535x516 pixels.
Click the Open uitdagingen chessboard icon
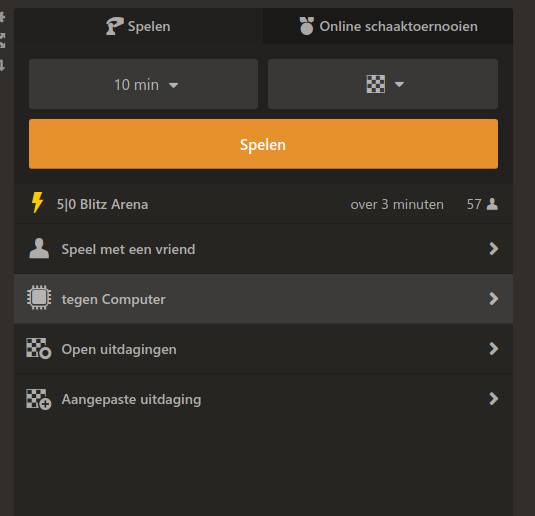(x=39, y=348)
